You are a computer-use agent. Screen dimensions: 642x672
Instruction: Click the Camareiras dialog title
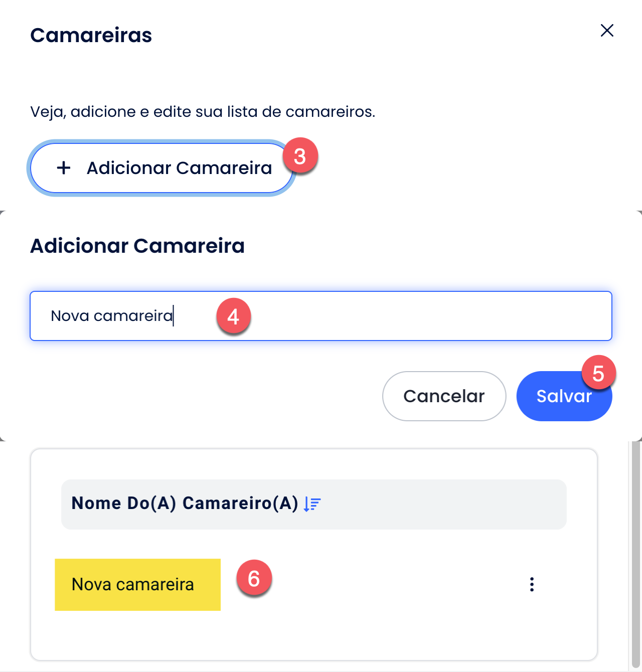91,35
